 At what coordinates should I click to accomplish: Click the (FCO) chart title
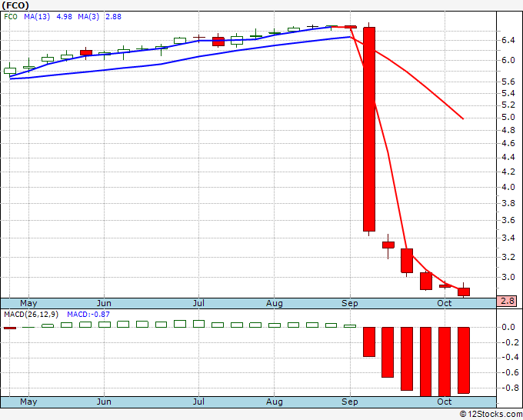coord(15,5)
